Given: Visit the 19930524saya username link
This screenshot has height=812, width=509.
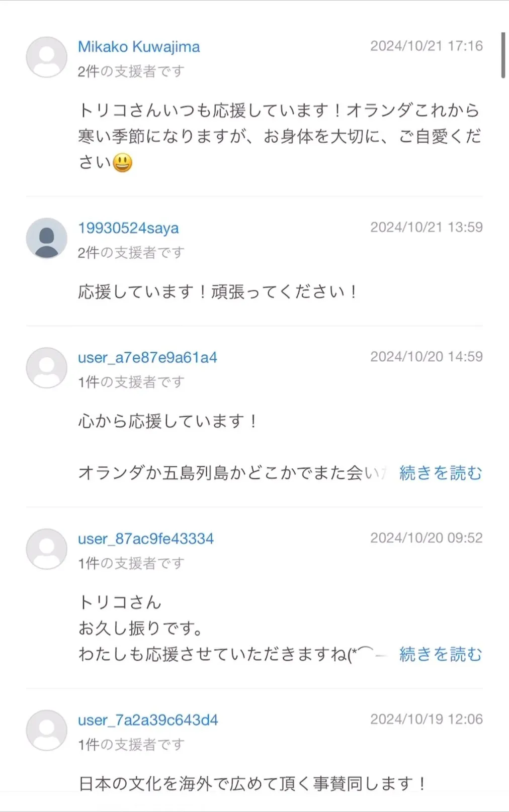Looking at the screenshot, I should pyautogui.click(x=128, y=228).
